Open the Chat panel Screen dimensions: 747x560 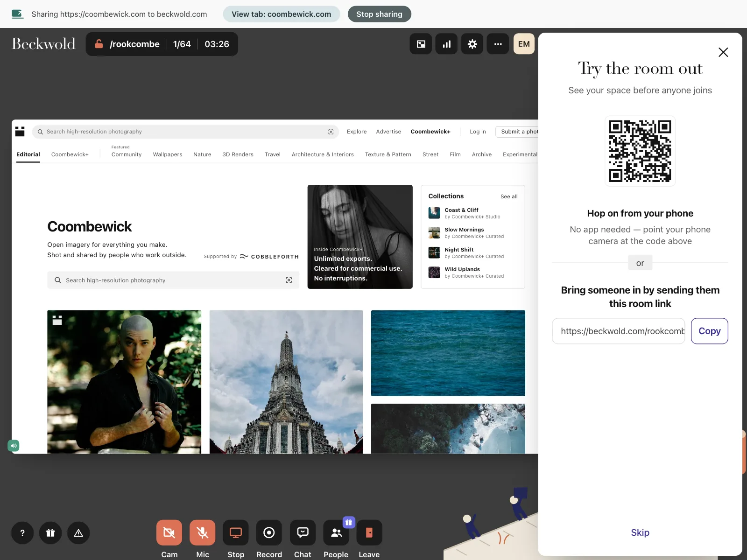303,532
